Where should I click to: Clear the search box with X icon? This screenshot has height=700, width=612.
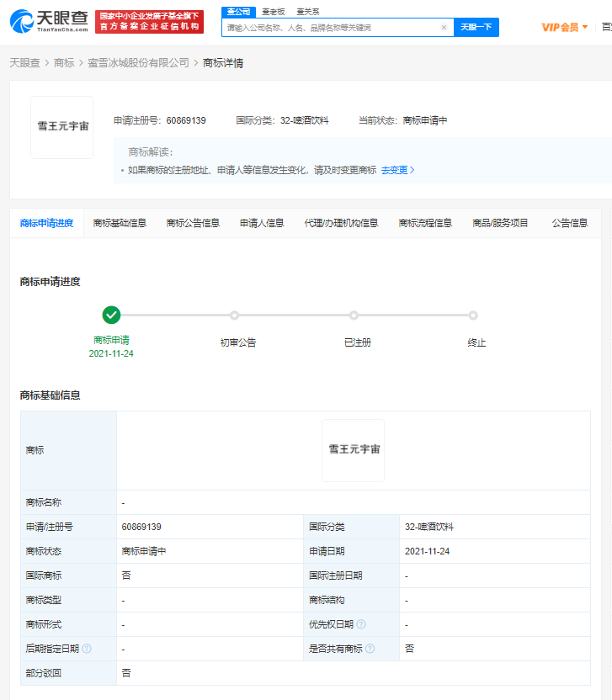[x=444, y=27]
